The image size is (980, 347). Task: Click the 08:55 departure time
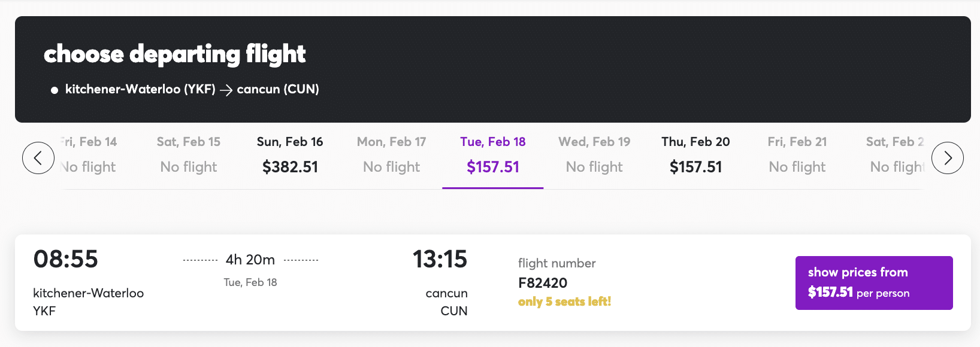(66, 259)
